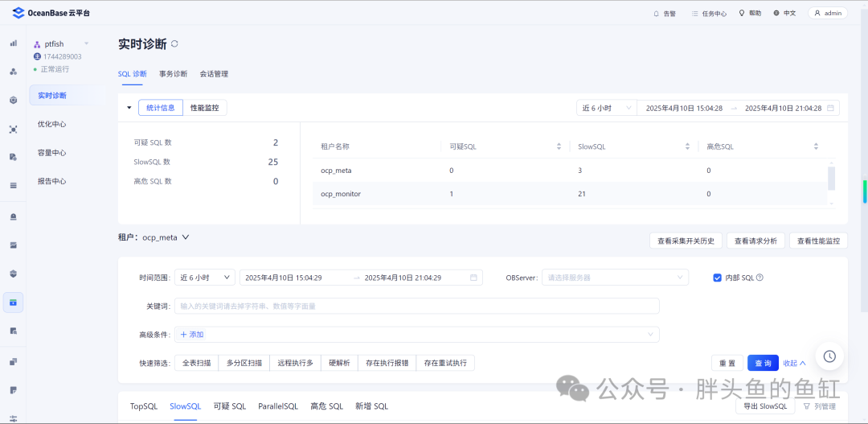Open 优化中心 in the side menu
The image size is (868, 424).
52,124
